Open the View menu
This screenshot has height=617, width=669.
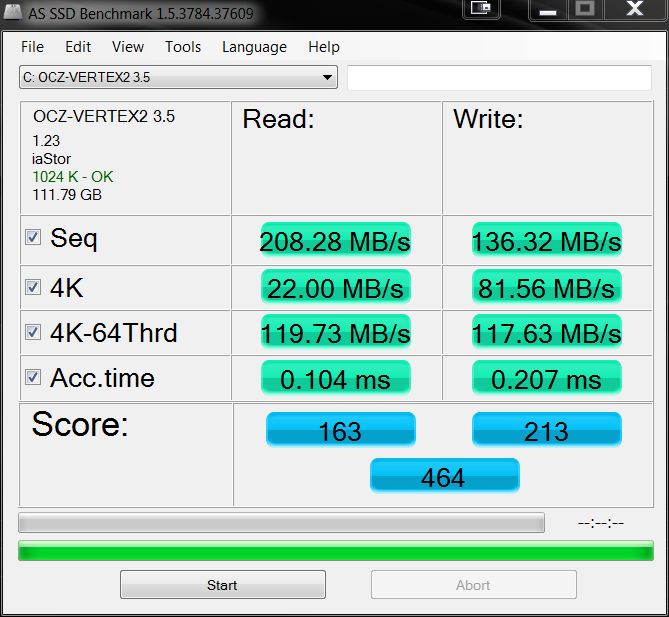128,47
